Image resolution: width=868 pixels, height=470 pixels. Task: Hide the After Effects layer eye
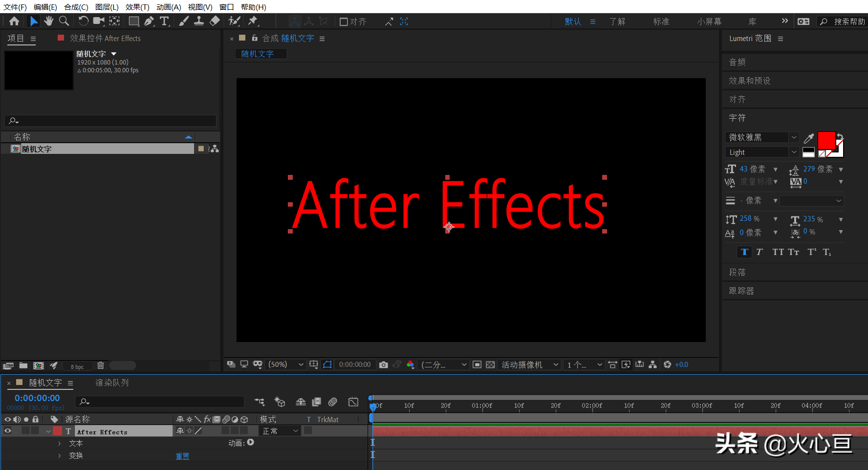pos(8,431)
